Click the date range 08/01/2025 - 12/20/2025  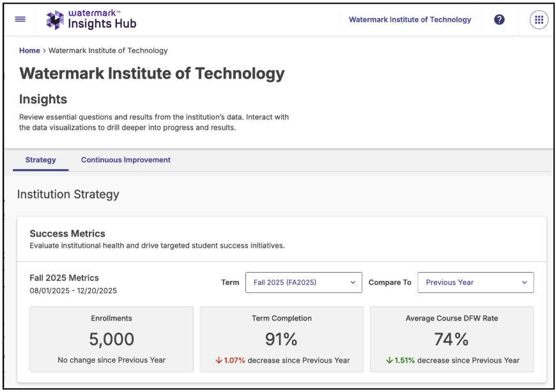click(73, 290)
